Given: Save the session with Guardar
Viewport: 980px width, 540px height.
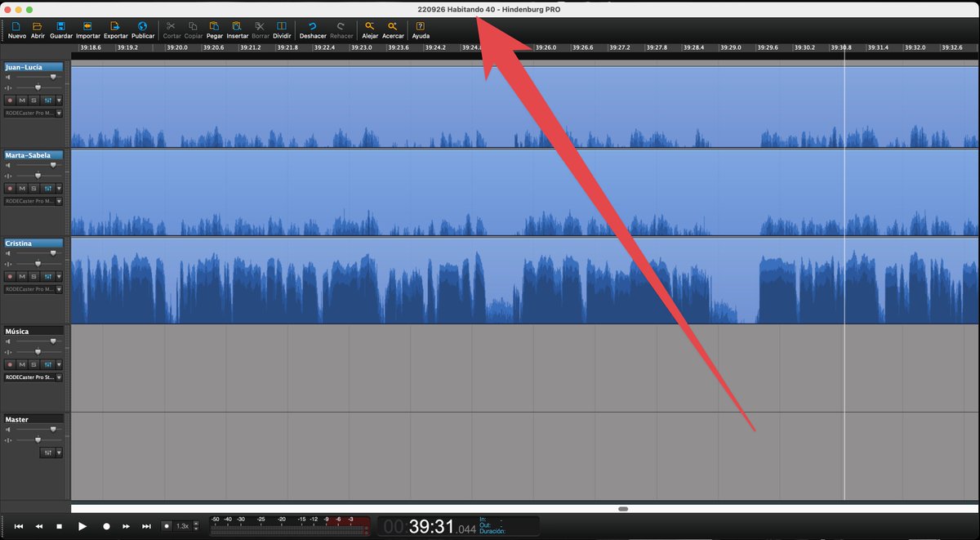Looking at the screenshot, I should [x=60, y=30].
